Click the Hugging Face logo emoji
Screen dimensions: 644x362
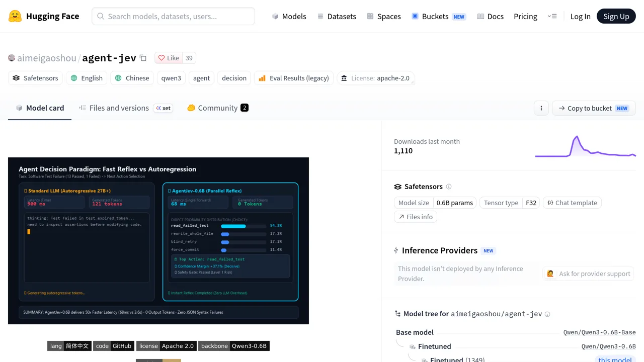pyautogui.click(x=15, y=16)
